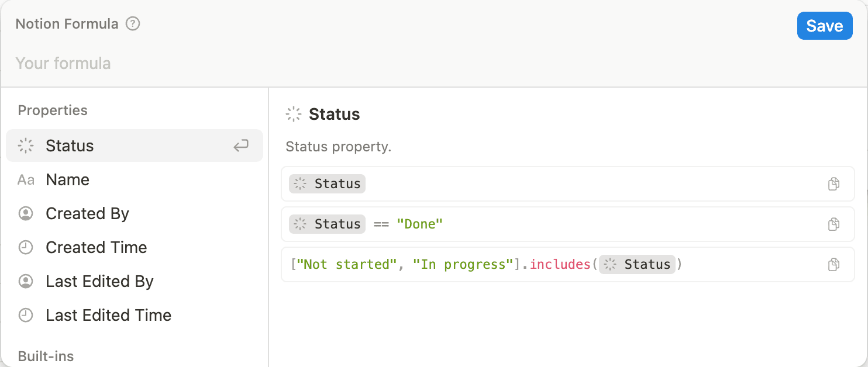Click the "Done" string in second example

click(x=419, y=224)
